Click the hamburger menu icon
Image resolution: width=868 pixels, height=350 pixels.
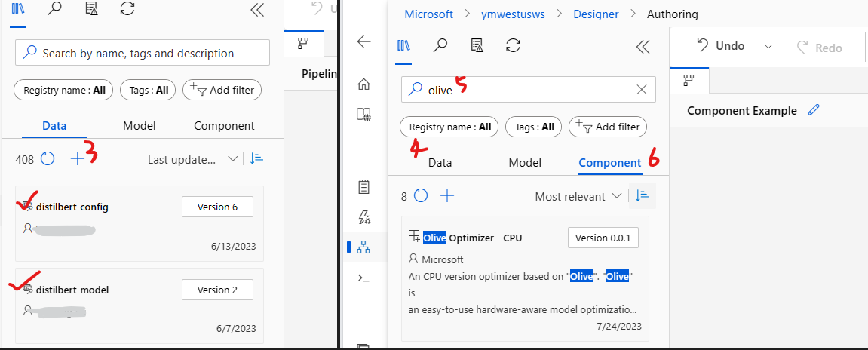pyautogui.click(x=367, y=14)
